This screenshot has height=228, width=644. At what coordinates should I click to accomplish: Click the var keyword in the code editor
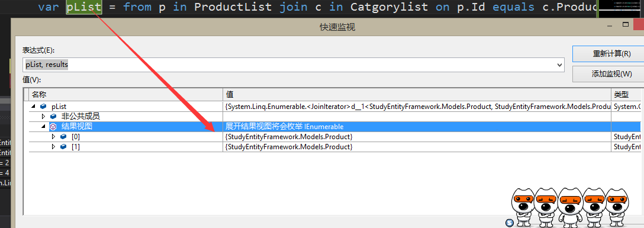48,7
